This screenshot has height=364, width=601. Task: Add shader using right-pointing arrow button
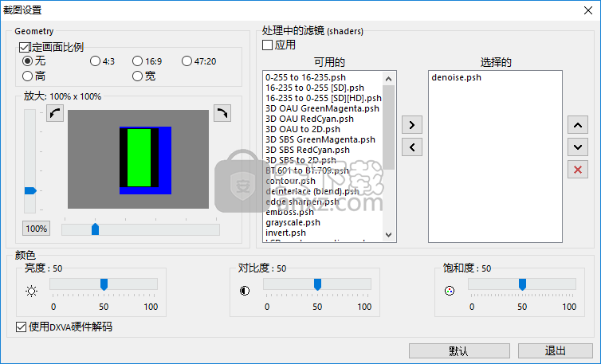coord(412,125)
